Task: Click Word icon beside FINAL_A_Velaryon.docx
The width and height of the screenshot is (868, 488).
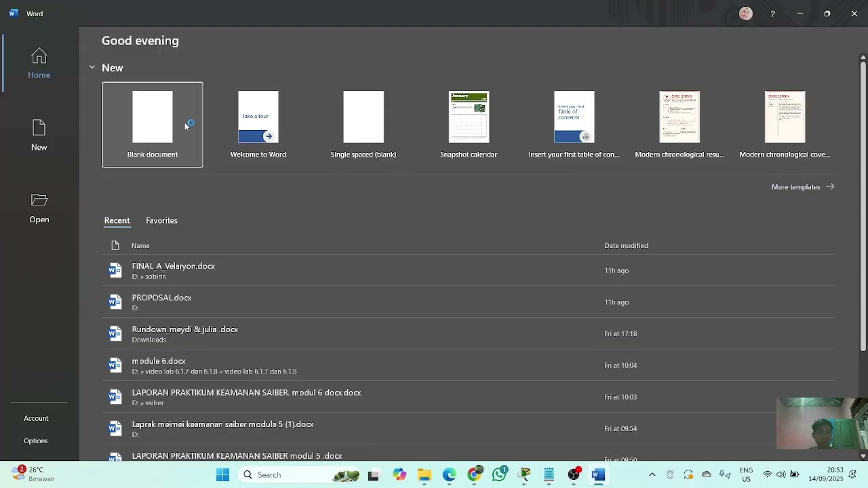Action: click(115, 270)
